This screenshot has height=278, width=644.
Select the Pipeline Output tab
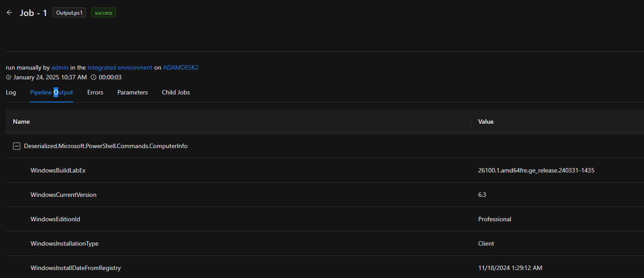(x=51, y=92)
